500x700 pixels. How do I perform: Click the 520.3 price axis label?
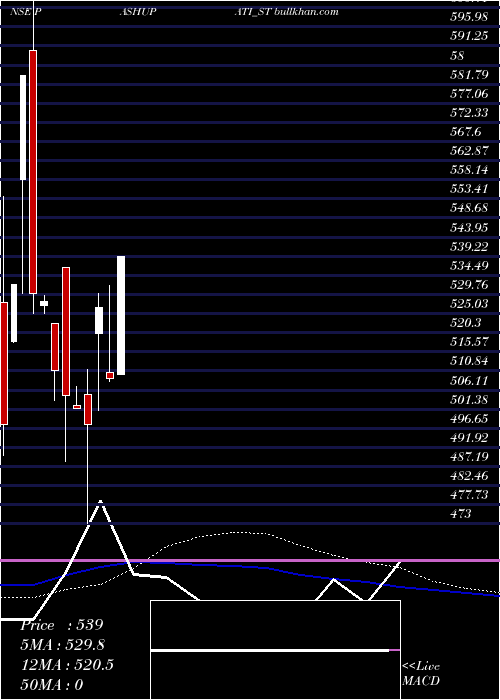pos(466,323)
